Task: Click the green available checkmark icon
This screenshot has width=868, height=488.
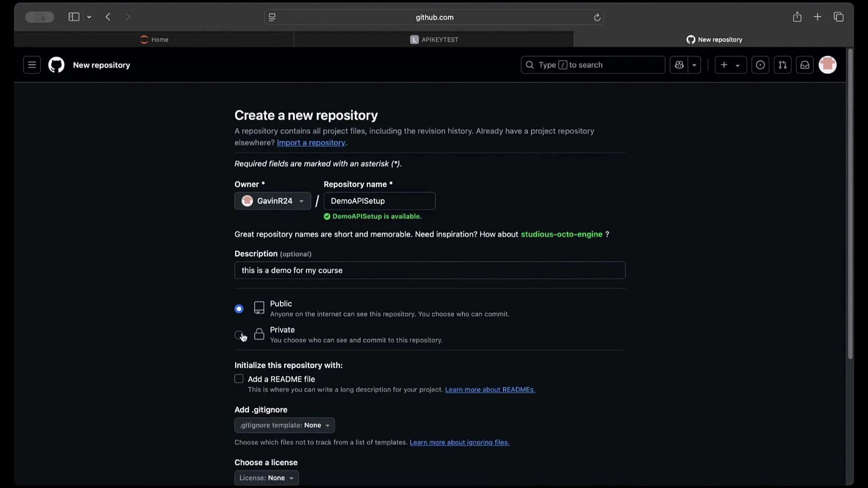Action: 327,216
